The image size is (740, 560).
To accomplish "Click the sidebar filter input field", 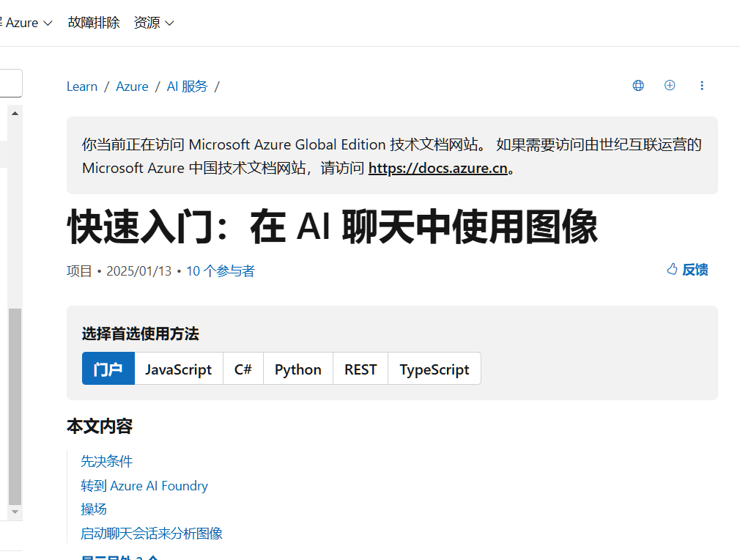I will (10, 83).
